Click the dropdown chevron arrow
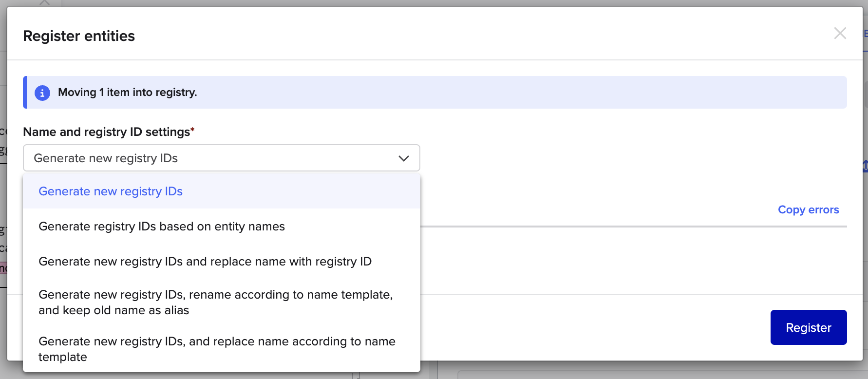Image resolution: width=868 pixels, height=379 pixels. tap(403, 158)
